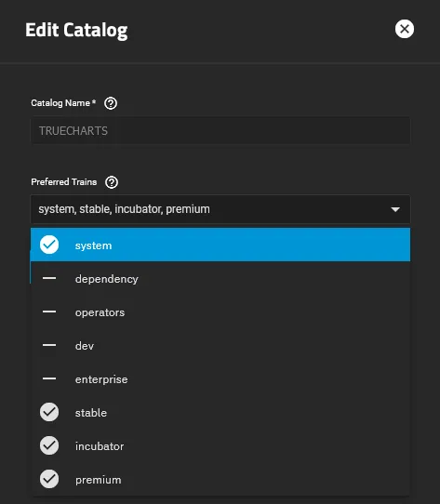Deselect the incubator checkmark icon
Image resolution: width=440 pixels, height=504 pixels.
click(49, 445)
